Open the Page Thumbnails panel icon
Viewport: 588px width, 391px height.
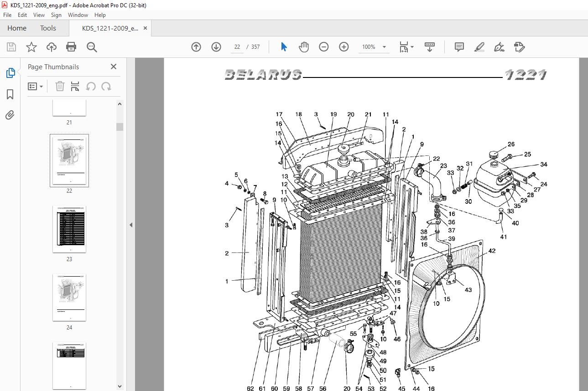click(10, 72)
